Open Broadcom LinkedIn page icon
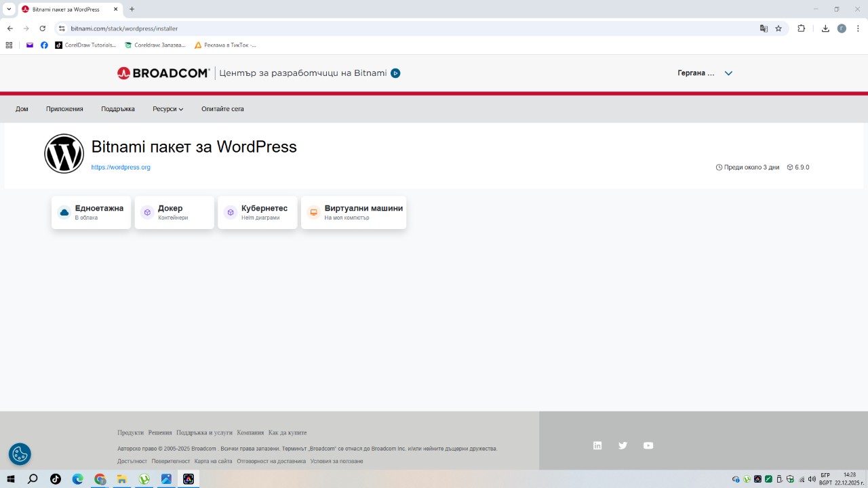 tap(597, 445)
